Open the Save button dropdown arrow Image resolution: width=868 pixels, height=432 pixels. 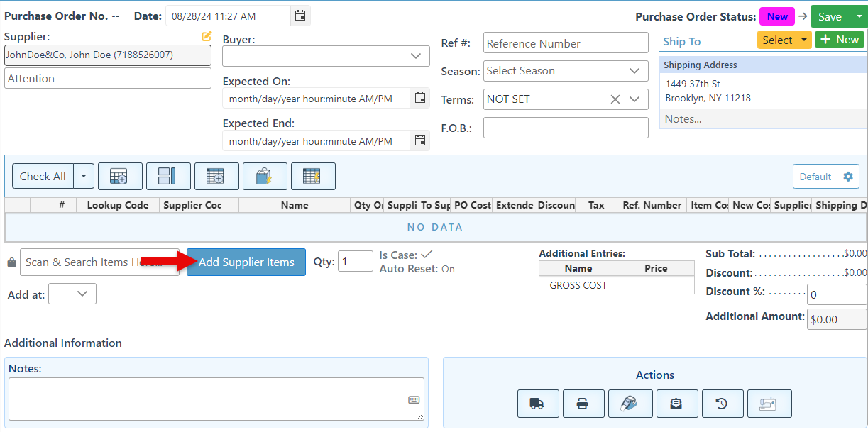[858, 16]
